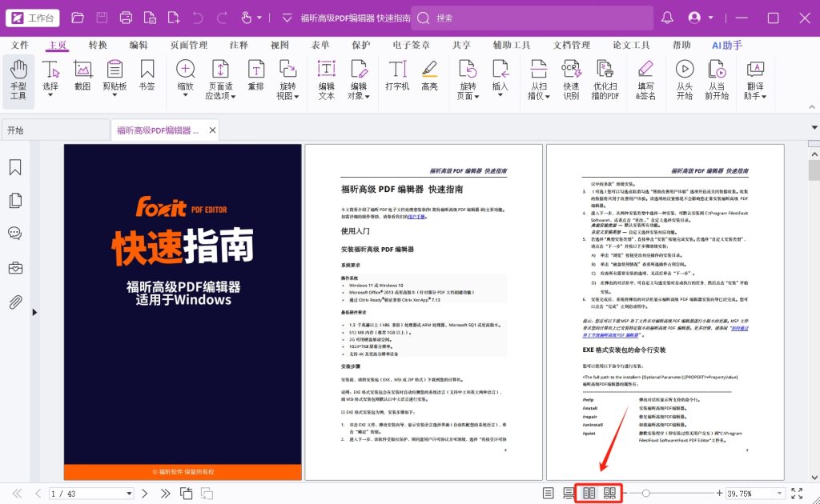The height and width of the screenshot is (504, 820).
Task: Click the Workbench (工作台) button
Action: 34,17
